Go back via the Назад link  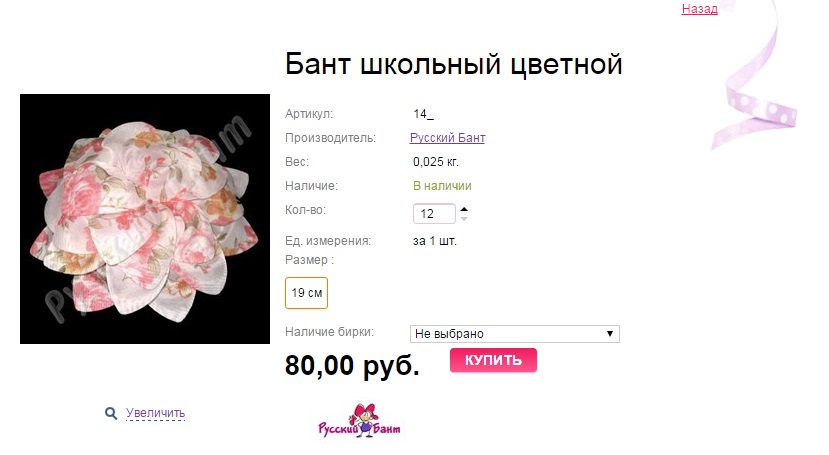point(699,8)
